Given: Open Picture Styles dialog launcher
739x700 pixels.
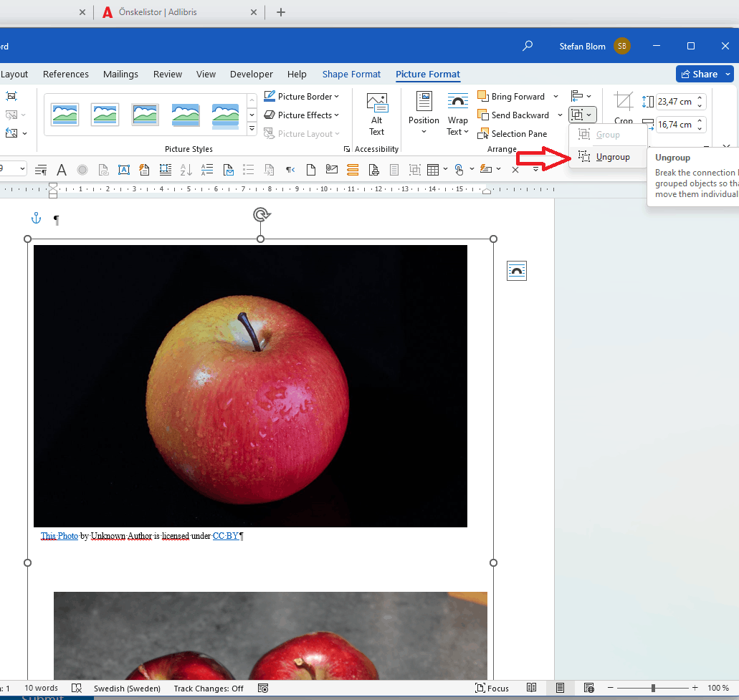Looking at the screenshot, I should tap(347, 149).
